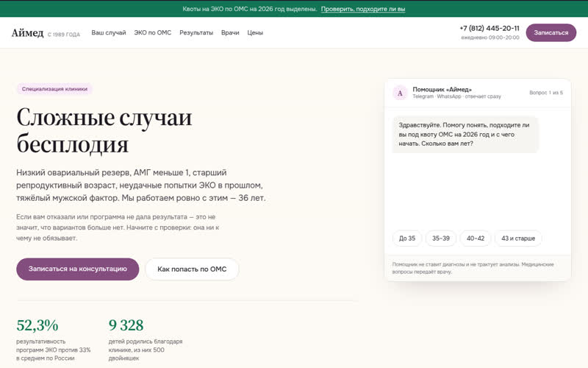The width and height of the screenshot is (588, 368).
Task: Click the header 'Записаться' button
Action: tap(551, 32)
